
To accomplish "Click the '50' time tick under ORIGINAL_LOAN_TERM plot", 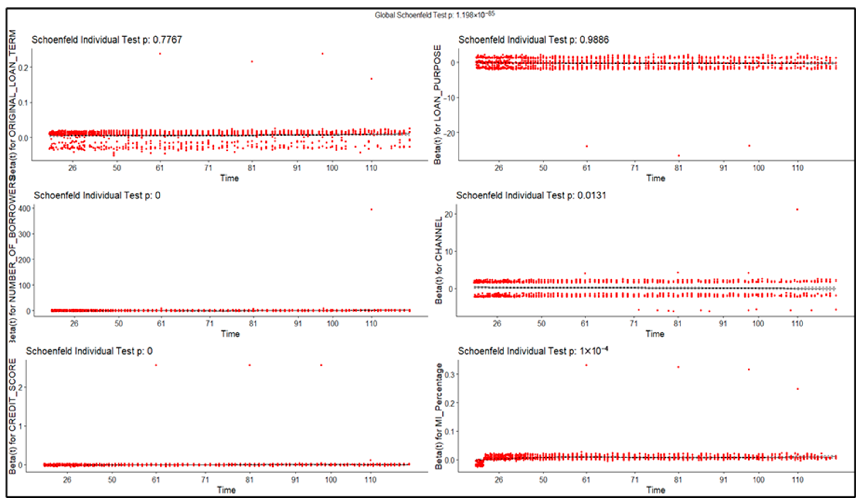I will [117, 168].
